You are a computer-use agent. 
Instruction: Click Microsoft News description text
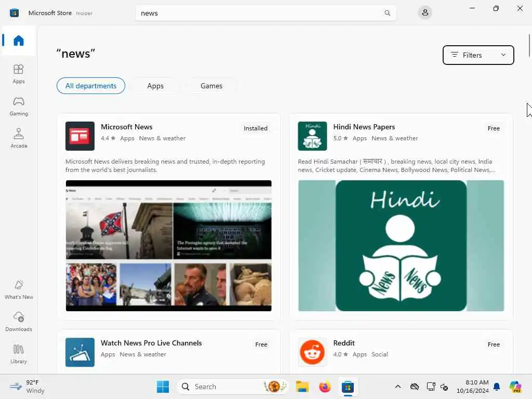[165, 166]
